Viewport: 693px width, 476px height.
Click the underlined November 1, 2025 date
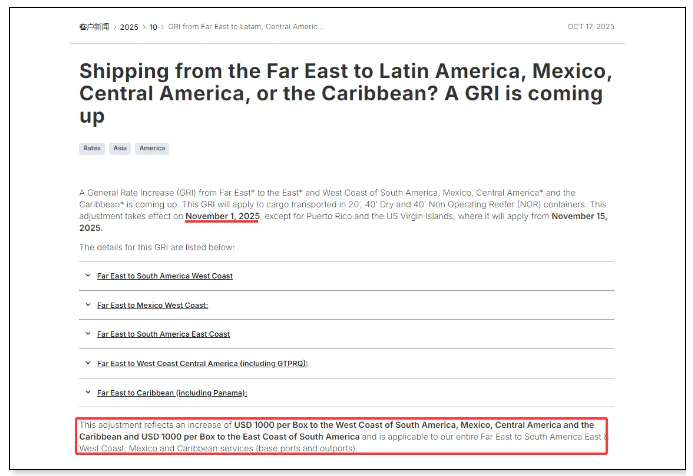(222, 216)
